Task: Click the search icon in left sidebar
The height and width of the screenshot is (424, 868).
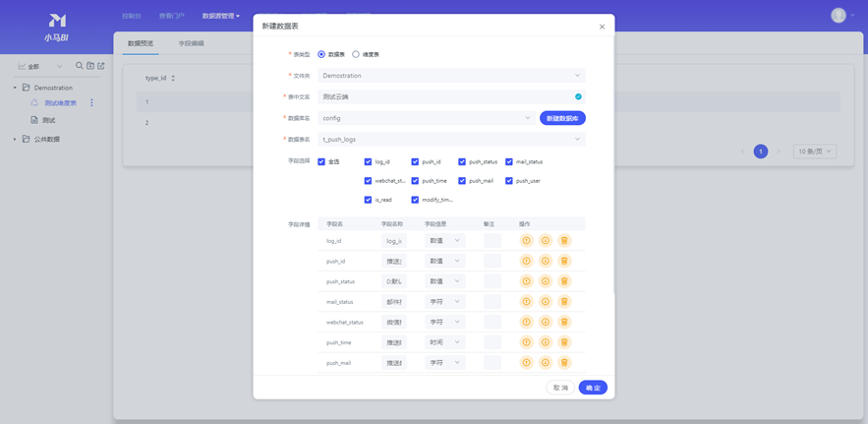Action: click(80, 66)
